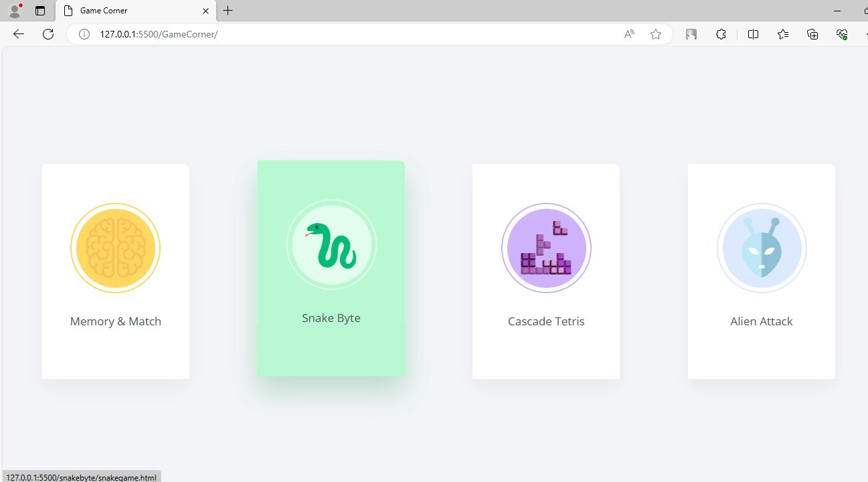Click the site information icon in address bar
This screenshot has height=482, width=868.
pyautogui.click(x=84, y=33)
